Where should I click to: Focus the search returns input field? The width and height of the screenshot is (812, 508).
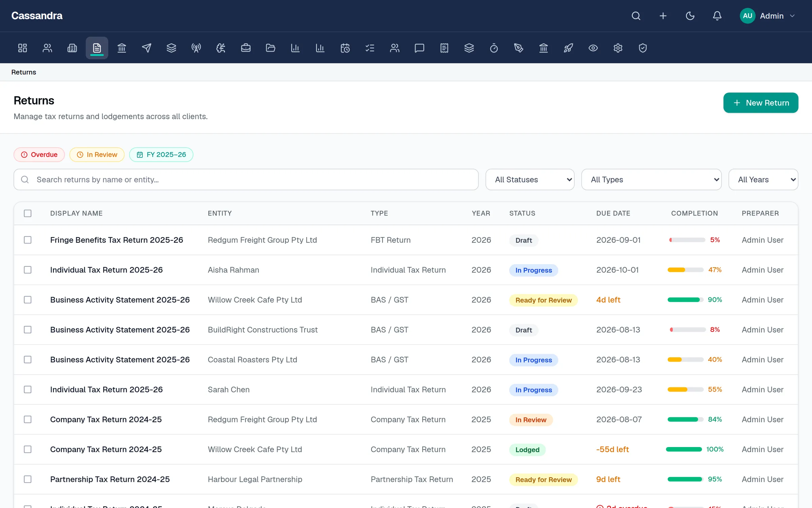coord(246,179)
